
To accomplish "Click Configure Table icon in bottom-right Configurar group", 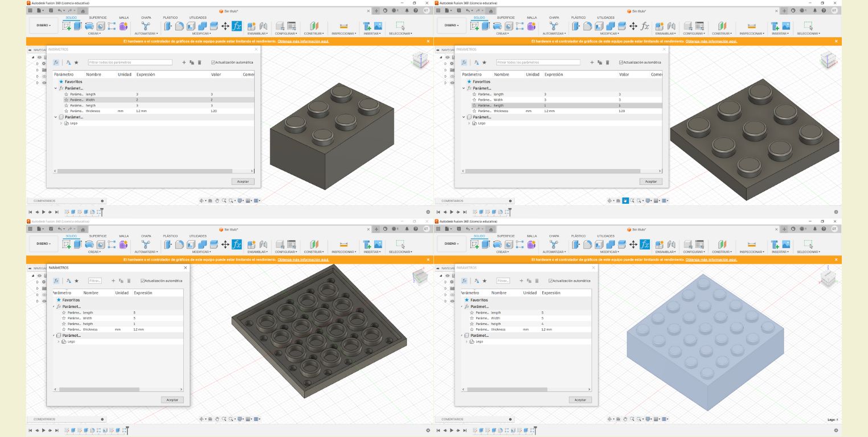I will click(x=699, y=245).
